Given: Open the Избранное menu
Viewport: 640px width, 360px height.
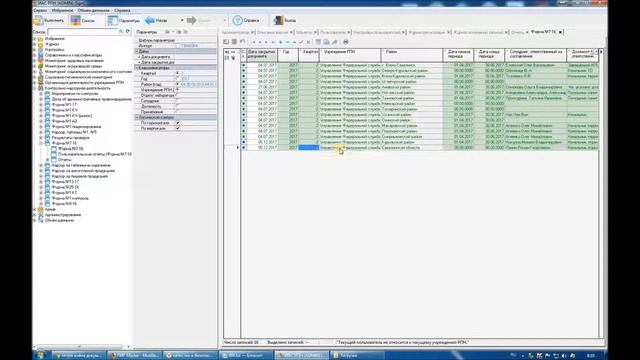Looking at the screenshot, I should 62,10.
